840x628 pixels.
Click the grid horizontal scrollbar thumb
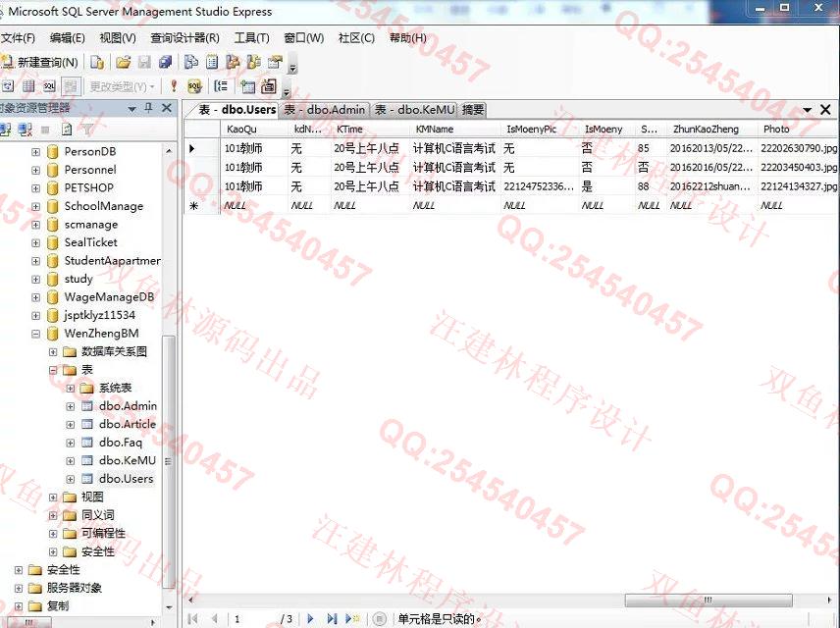(709, 601)
